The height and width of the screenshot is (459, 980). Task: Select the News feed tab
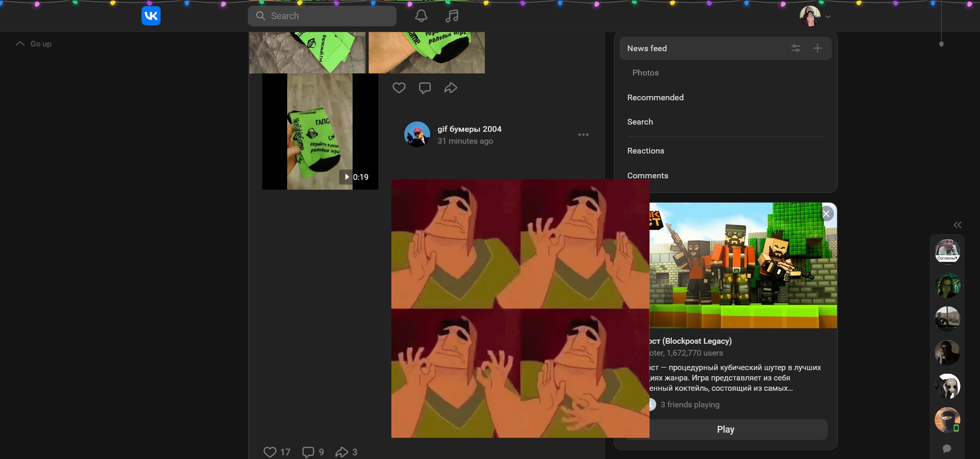click(x=725, y=48)
